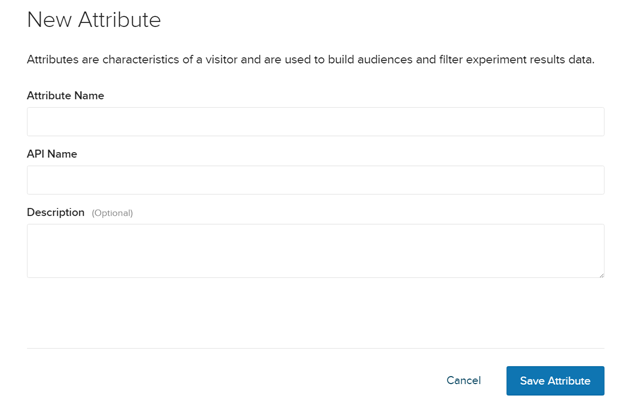Select the 'New Attribute' heading text
Image resolution: width=624 pixels, height=413 pixels.
pyautogui.click(x=94, y=19)
